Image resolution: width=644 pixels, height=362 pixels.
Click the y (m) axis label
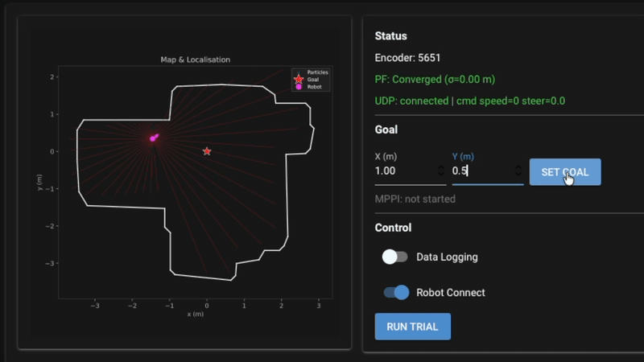coord(39,183)
